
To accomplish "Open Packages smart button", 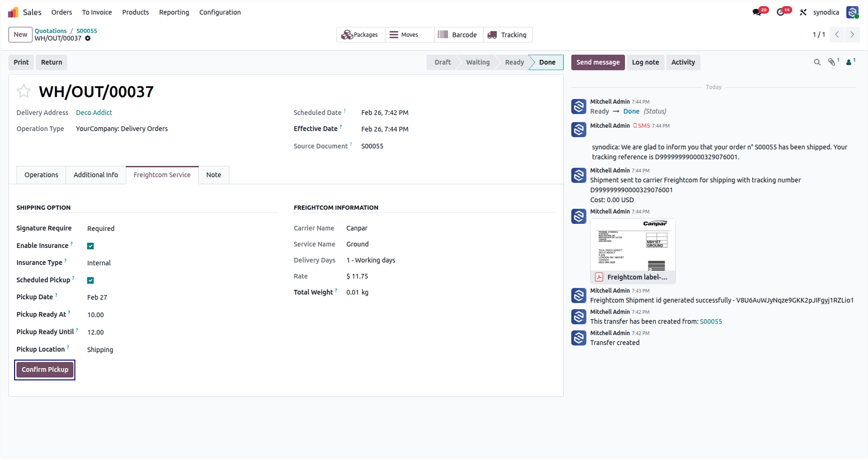I will pyautogui.click(x=360, y=35).
